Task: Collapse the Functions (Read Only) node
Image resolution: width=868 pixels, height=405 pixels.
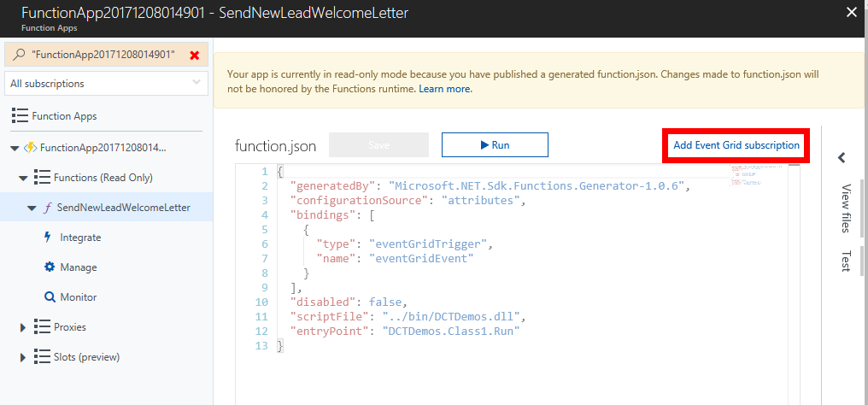Action: click(23, 178)
